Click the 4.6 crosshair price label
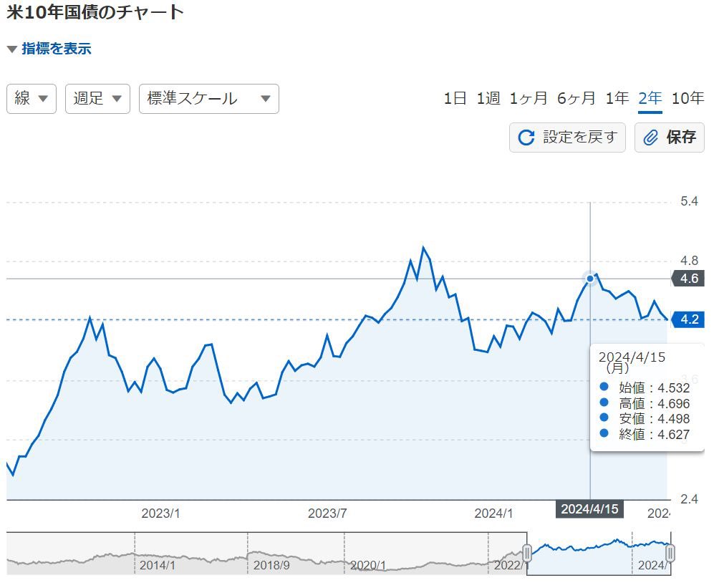714x588 pixels. pos(688,279)
